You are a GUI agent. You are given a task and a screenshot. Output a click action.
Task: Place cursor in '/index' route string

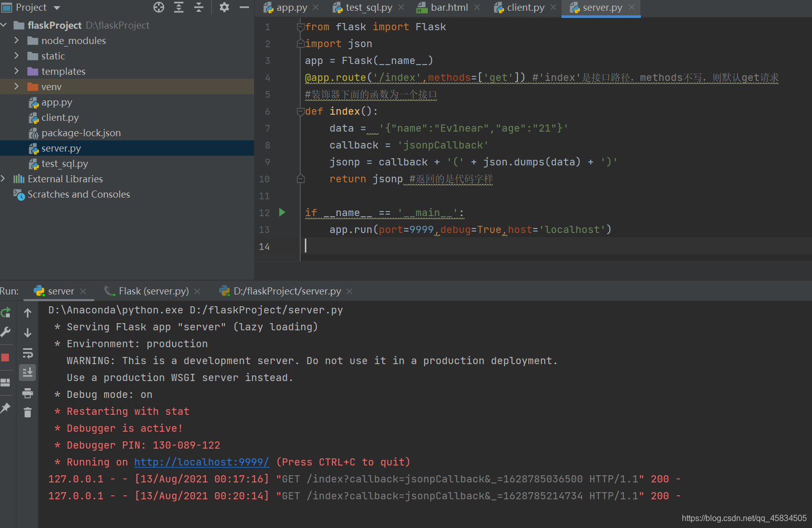coord(397,77)
